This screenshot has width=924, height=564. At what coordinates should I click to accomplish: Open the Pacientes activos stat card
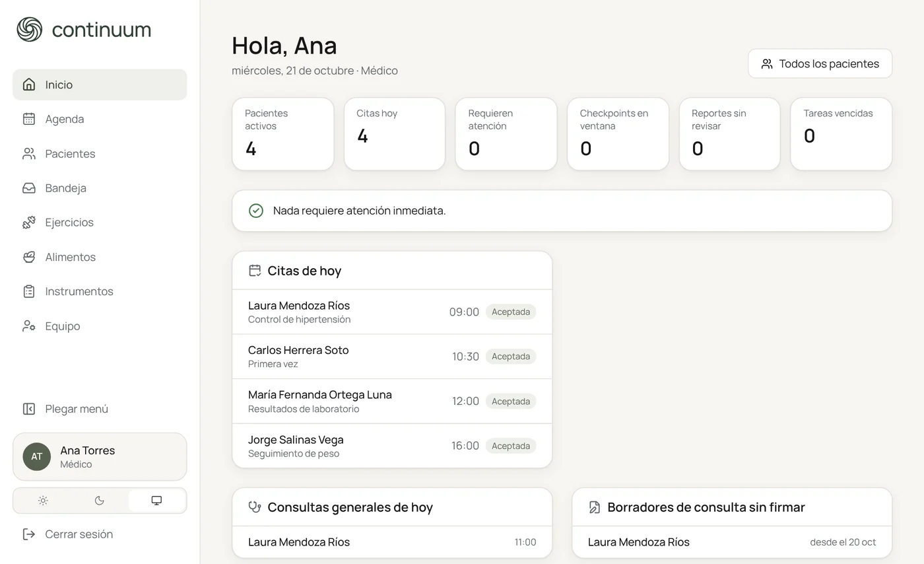[282, 134]
